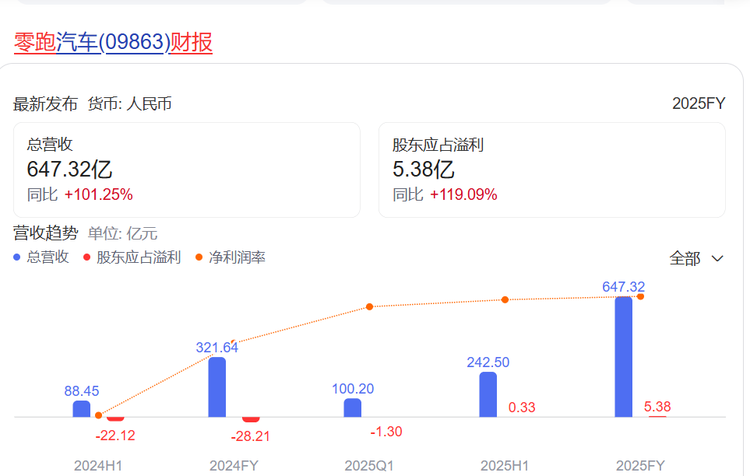Click the 2025Q1 x-axis period label
750x476 pixels.
point(369,466)
